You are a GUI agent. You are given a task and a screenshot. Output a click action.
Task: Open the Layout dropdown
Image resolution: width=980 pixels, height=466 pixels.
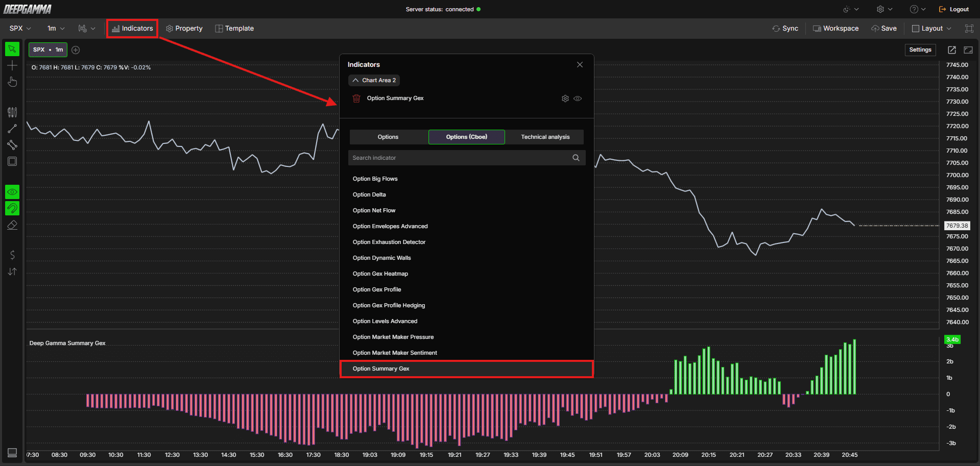932,29
